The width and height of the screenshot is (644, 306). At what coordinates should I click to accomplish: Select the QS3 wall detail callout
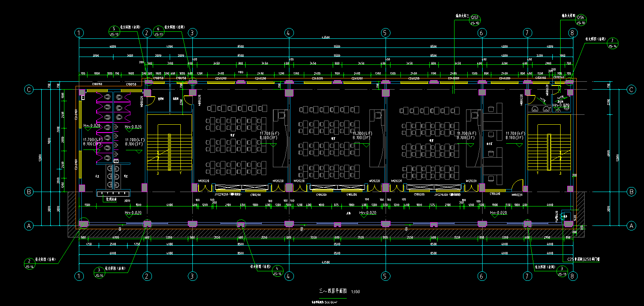click(475, 20)
